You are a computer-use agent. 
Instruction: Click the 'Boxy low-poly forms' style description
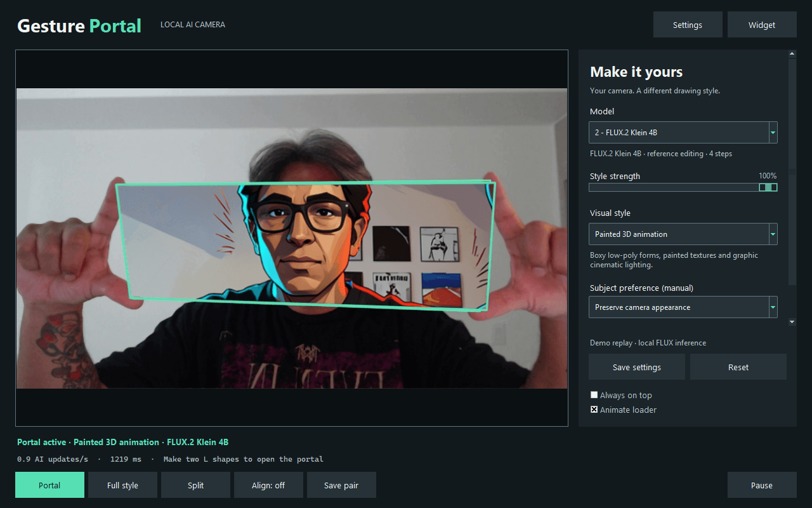click(674, 260)
